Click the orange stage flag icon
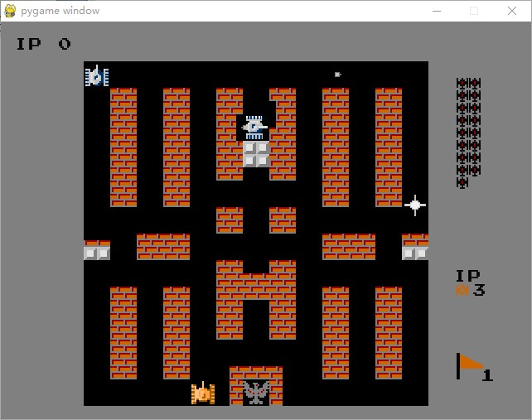Viewport: 532px width, 420px height. click(471, 365)
